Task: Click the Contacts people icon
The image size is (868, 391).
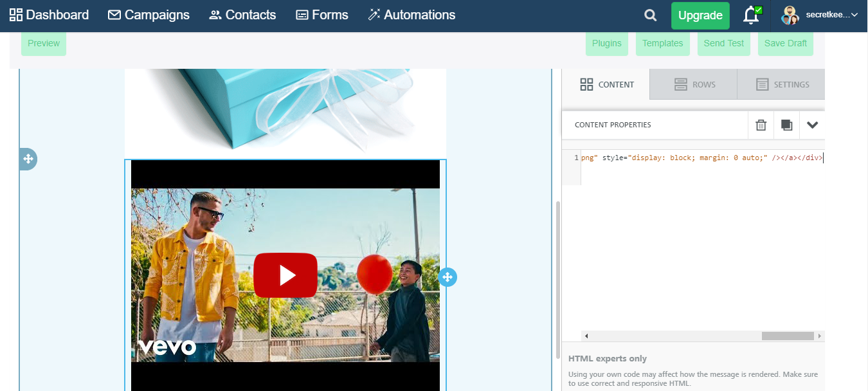Action: (215, 15)
